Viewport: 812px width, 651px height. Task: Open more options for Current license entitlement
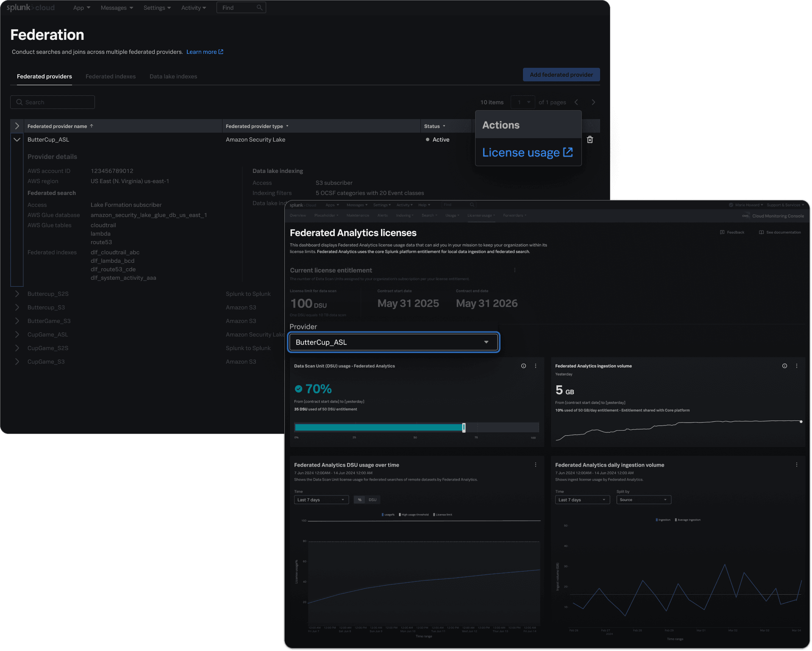515,270
